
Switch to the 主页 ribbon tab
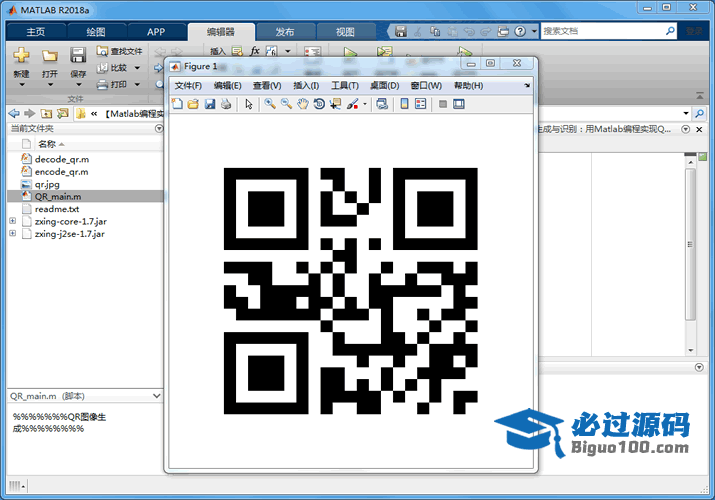pyautogui.click(x=36, y=31)
